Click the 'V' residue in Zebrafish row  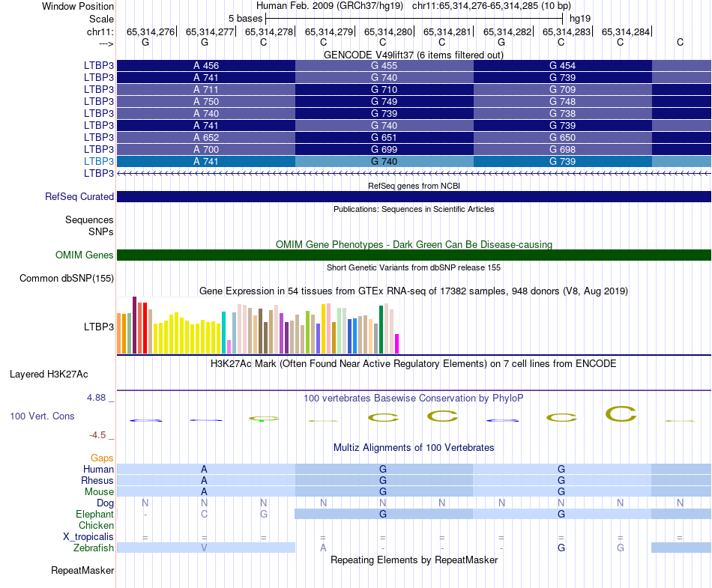tap(205, 548)
